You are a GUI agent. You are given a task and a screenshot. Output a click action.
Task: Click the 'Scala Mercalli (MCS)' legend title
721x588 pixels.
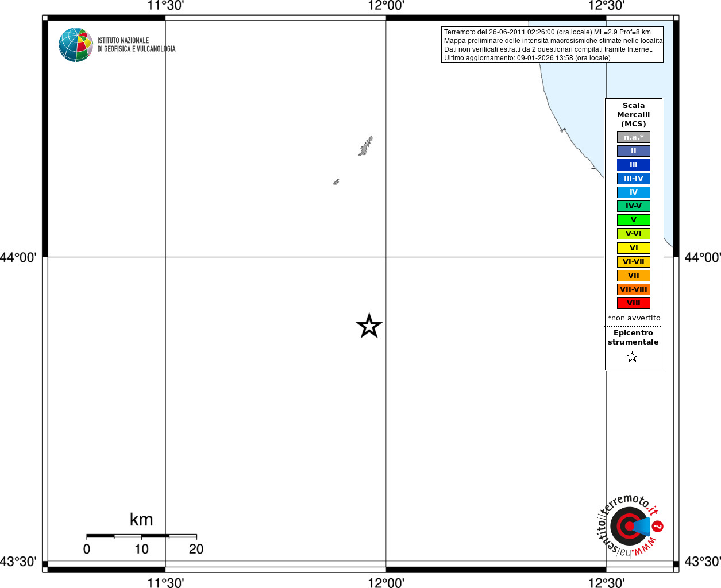point(634,115)
